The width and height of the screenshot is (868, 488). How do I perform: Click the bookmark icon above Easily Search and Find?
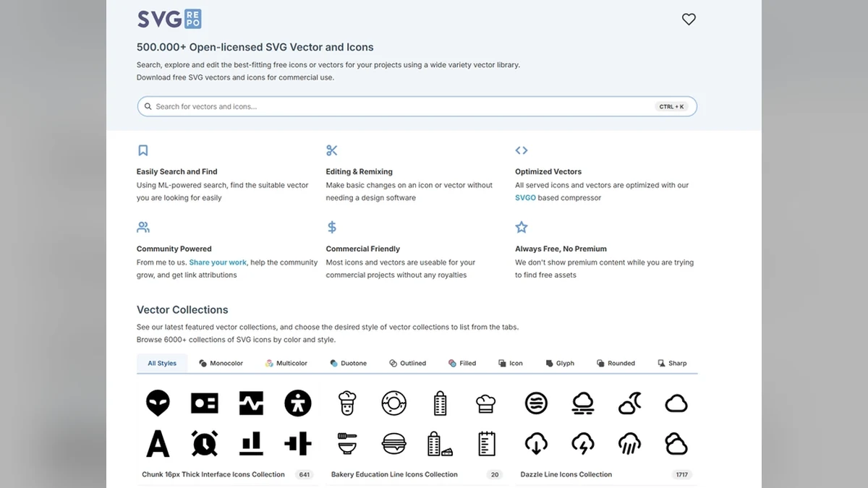[x=143, y=150]
